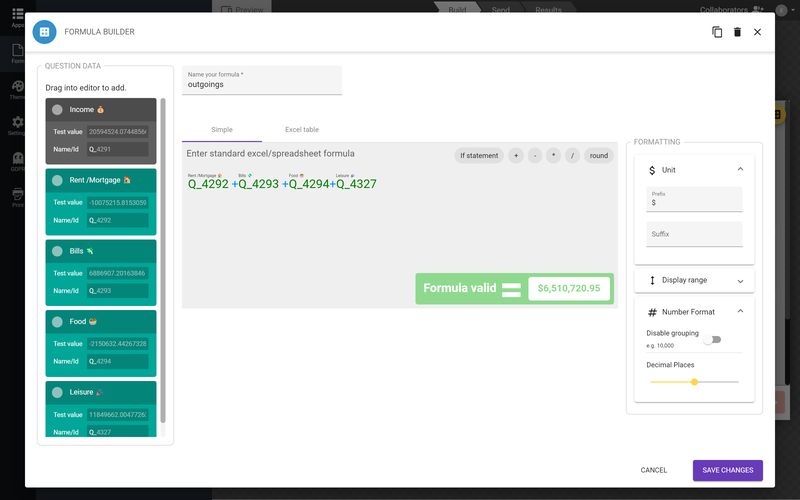Select the Rent /Mortgage question circle
The width and height of the screenshot is (800, 500).
(x=57, y=179)
